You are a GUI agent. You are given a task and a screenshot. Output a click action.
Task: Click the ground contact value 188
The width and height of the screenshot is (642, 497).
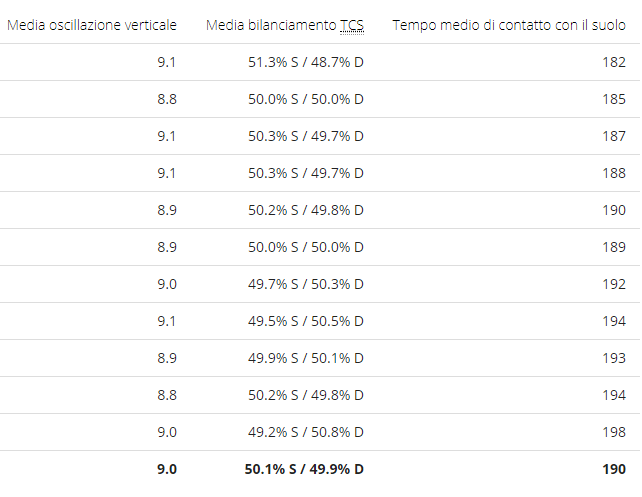coord(614,173)
